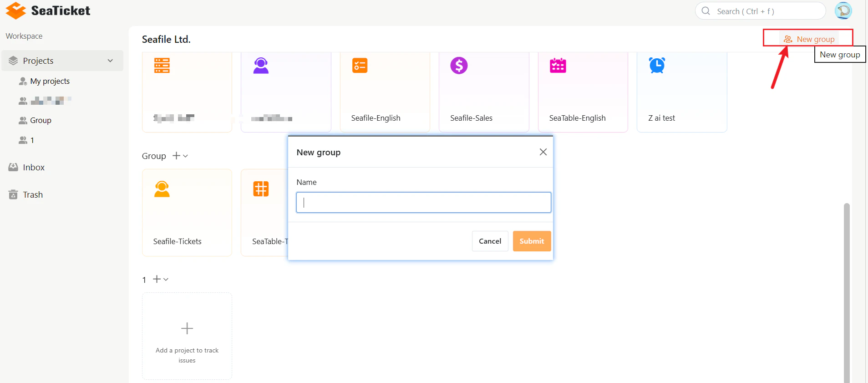
Task: Click the plus icon next to heading 1
Action: [x=157, y=279]
